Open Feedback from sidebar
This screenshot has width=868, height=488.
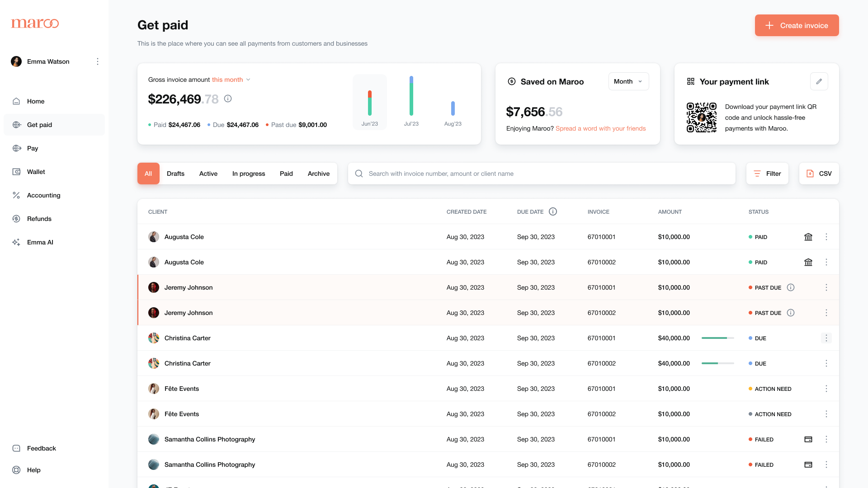[x=54, y=448]
